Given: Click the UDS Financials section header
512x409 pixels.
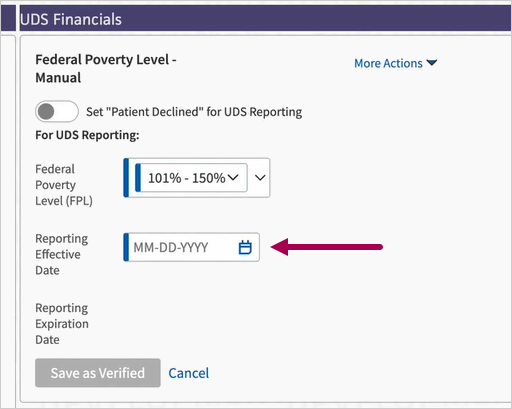Looking at the screenshot, I should 71,19.
